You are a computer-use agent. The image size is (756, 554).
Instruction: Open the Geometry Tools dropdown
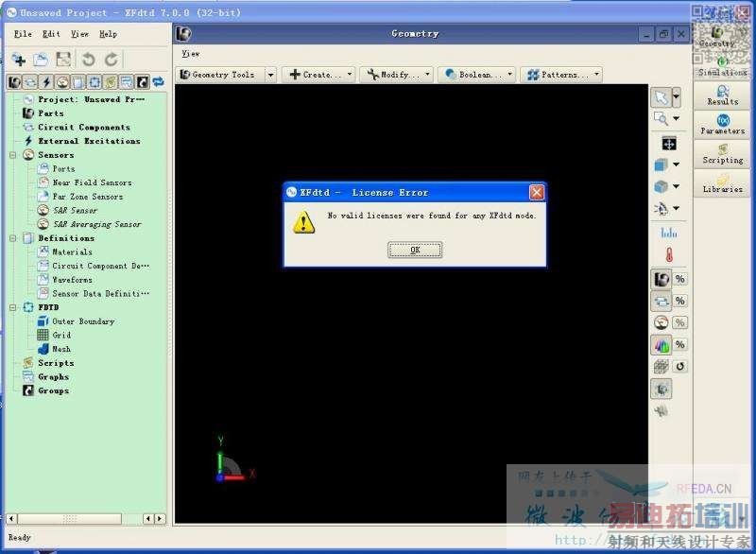[271, 75]
